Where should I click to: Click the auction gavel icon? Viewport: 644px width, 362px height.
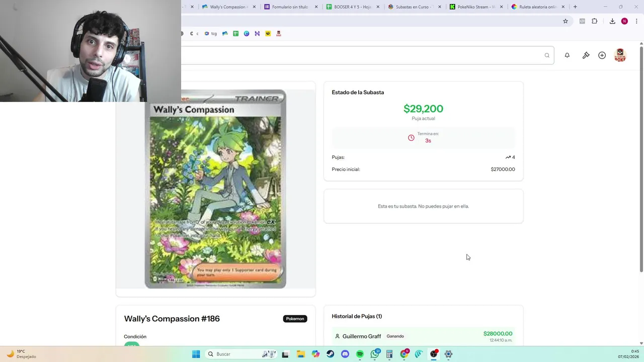point(586,55)
